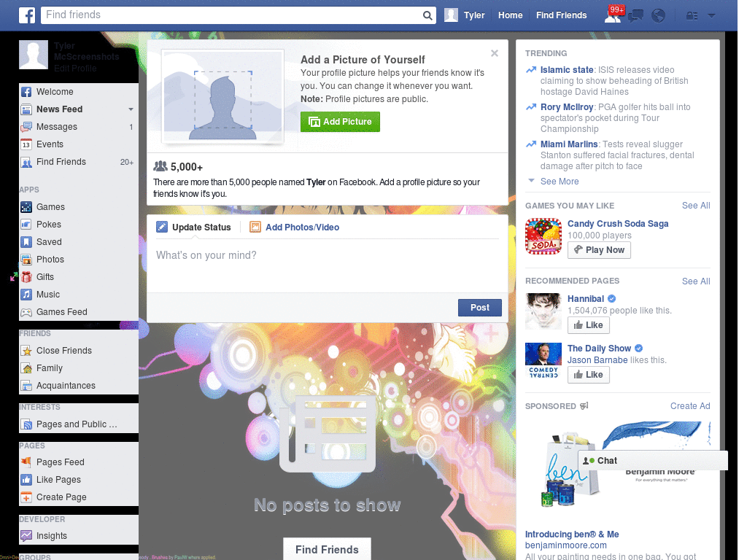Image resolution: width=747 pixels, height=560 pixels.
Task: Open the Games Feed controller icon
Action: click(x=26, y=312)
